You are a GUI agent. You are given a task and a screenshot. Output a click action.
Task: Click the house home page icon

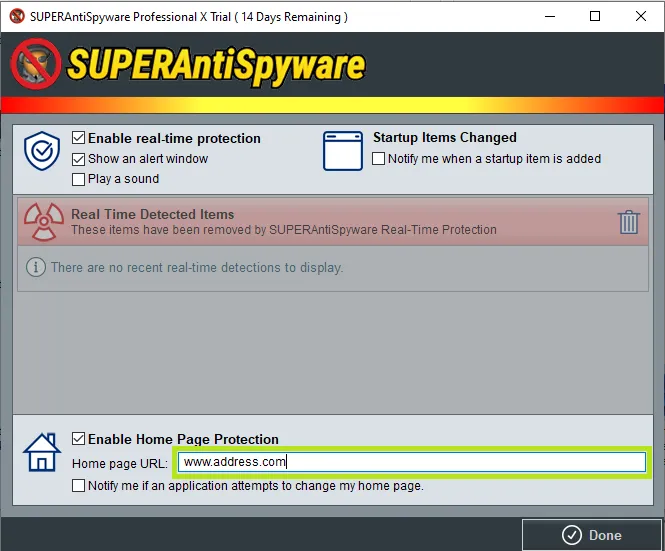point(43,451)
